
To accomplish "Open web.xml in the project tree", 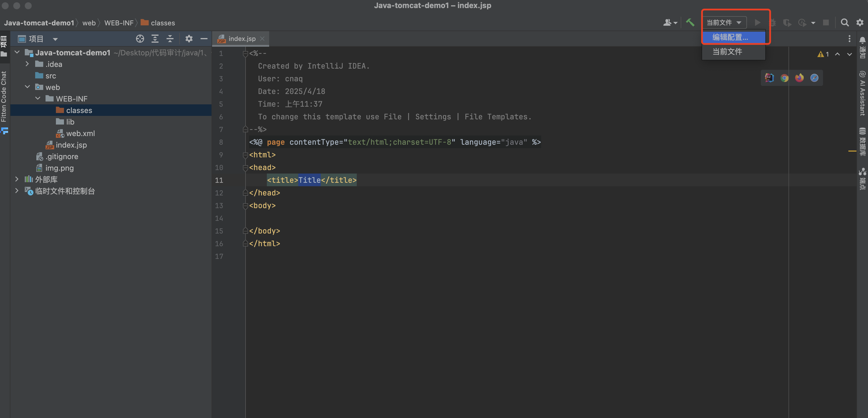I will pos(80,133).
